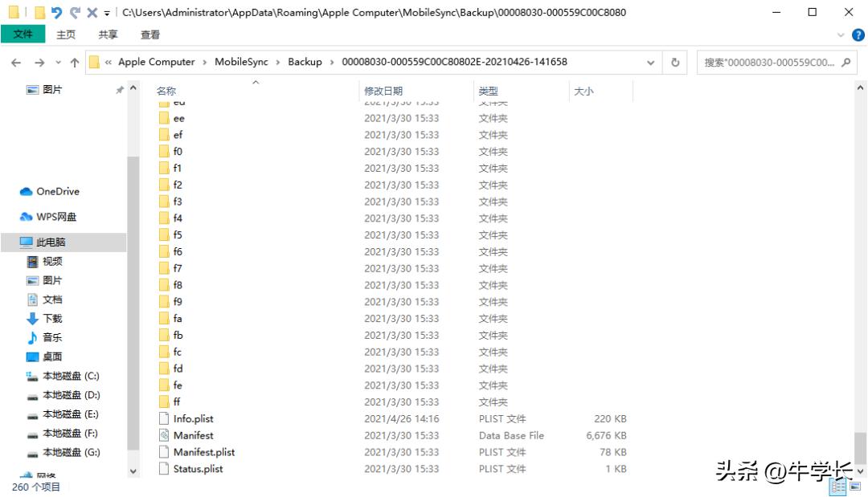Switch to the 查看 ribbon tab
The width and height of the screenshot is (868, 497).
(149, 35)
